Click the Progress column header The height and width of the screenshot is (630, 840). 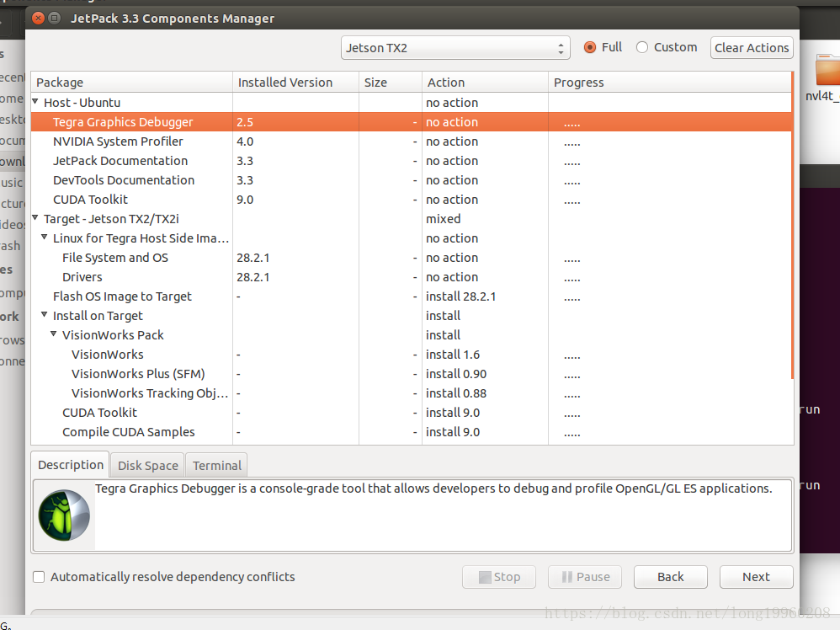(x=670, y=82)
